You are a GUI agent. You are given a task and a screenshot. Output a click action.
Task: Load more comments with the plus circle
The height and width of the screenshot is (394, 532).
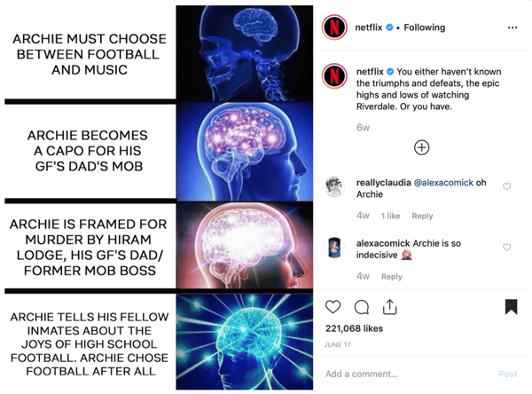click(x=422, y=147)
